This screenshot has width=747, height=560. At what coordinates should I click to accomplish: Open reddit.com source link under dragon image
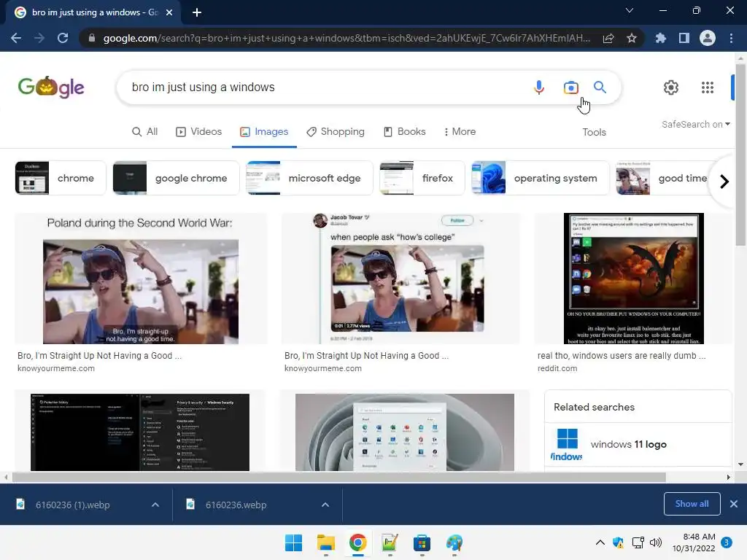pos(557,368)
